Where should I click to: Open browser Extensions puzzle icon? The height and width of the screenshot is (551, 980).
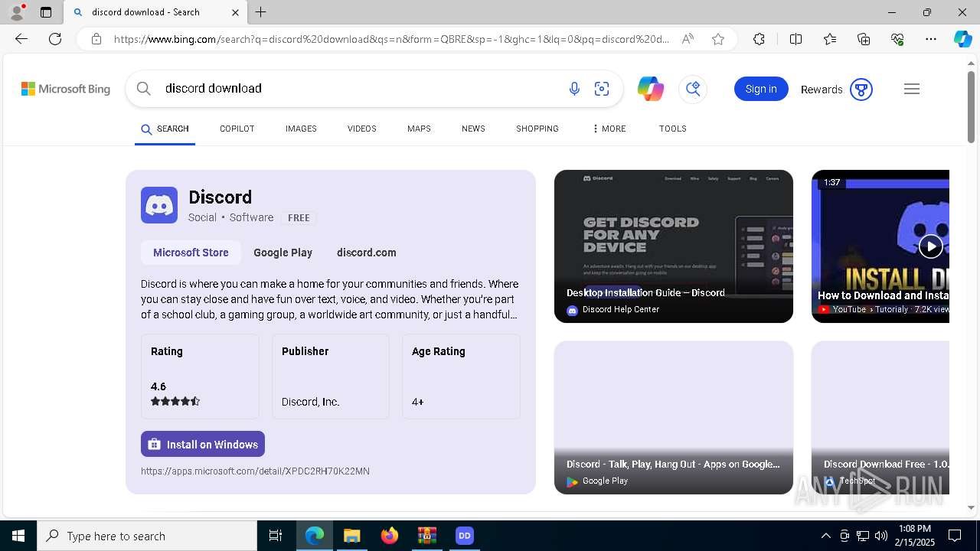[759, 39]
